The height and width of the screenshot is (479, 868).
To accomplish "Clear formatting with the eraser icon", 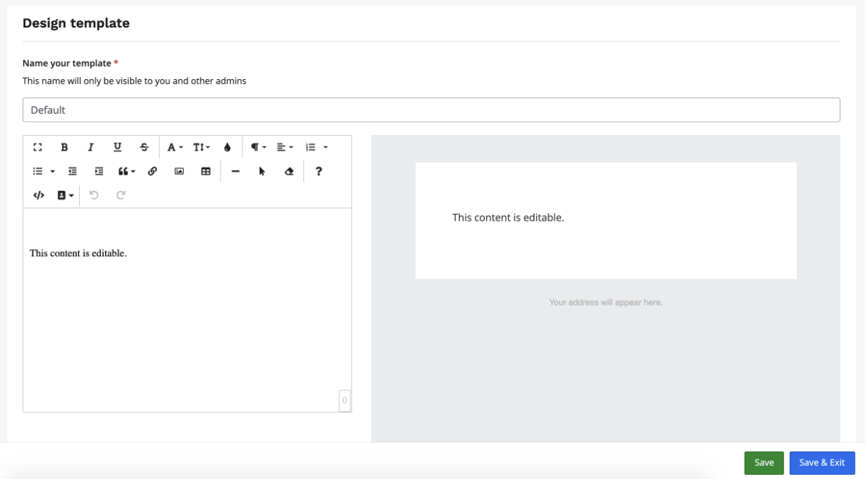I will click(289, 171).
